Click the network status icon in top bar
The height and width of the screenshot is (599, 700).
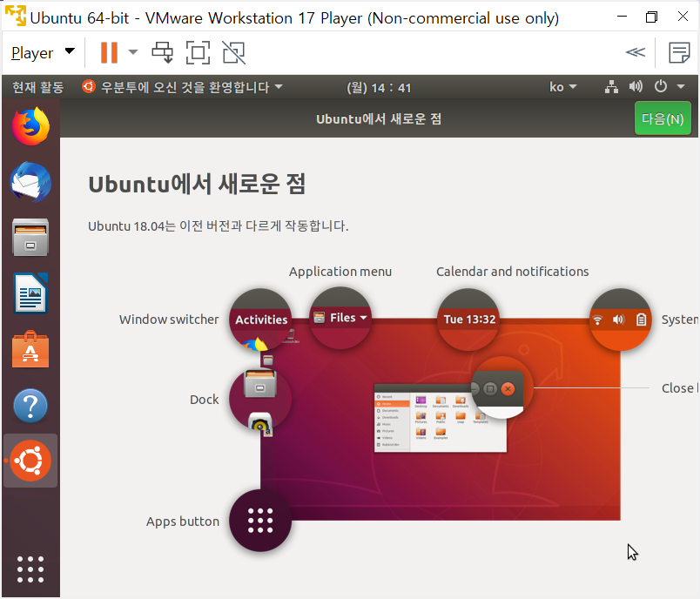(611, 86)
